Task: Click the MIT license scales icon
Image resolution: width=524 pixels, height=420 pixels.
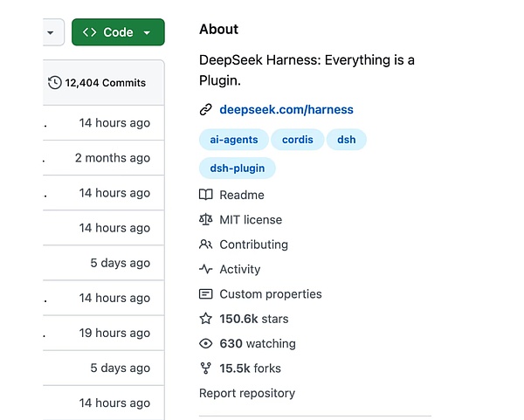Action: 205,219
